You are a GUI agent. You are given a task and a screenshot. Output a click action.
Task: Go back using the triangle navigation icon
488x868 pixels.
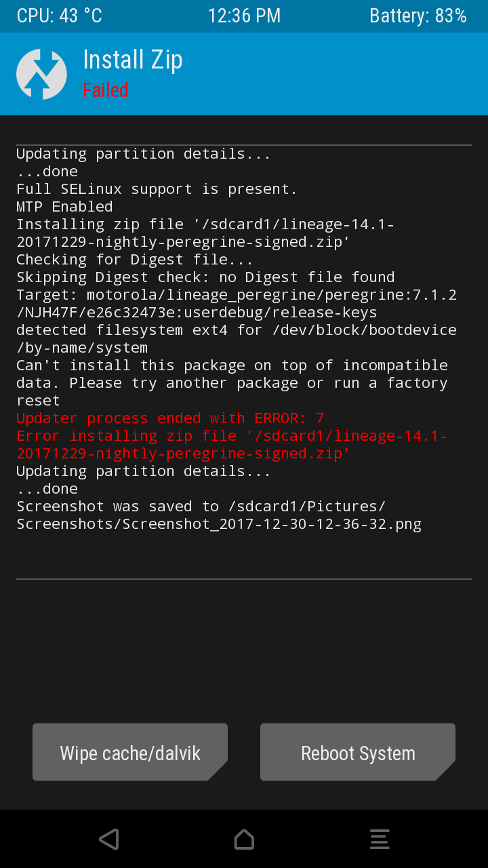click(x=108, y=839)
